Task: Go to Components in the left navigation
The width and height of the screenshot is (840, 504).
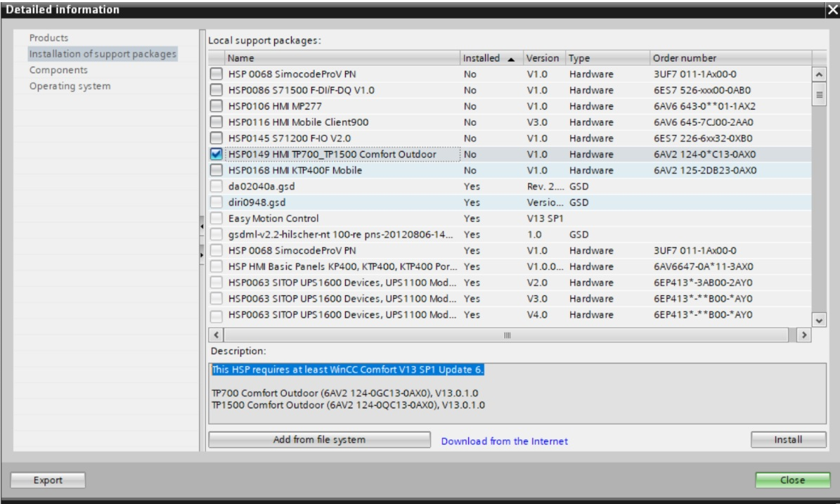Action: (x=58, y=70)
